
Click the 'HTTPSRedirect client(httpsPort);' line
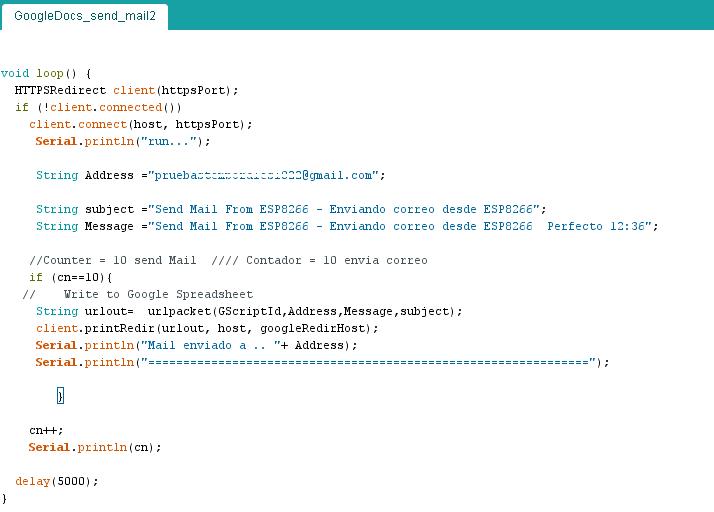[x=126, y=90]
